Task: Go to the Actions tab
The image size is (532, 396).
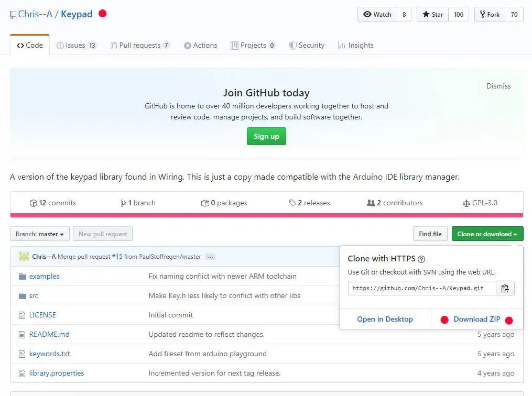Action: (x=201, y=45)
